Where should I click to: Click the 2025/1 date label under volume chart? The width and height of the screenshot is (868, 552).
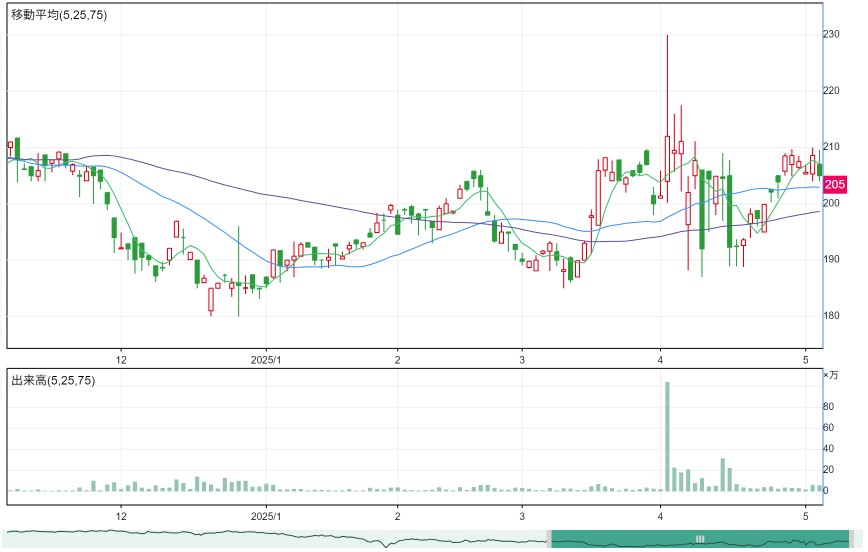[266, 517]
